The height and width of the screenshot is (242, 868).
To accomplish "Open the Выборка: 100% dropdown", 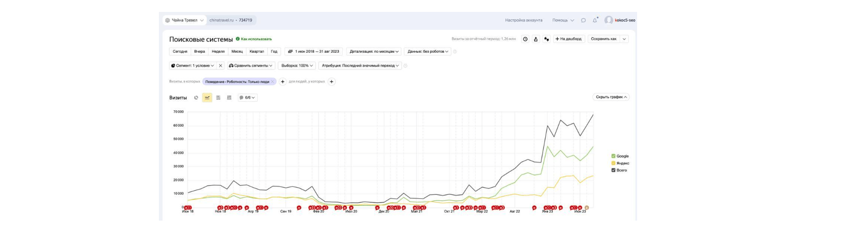I will point(297,66).
